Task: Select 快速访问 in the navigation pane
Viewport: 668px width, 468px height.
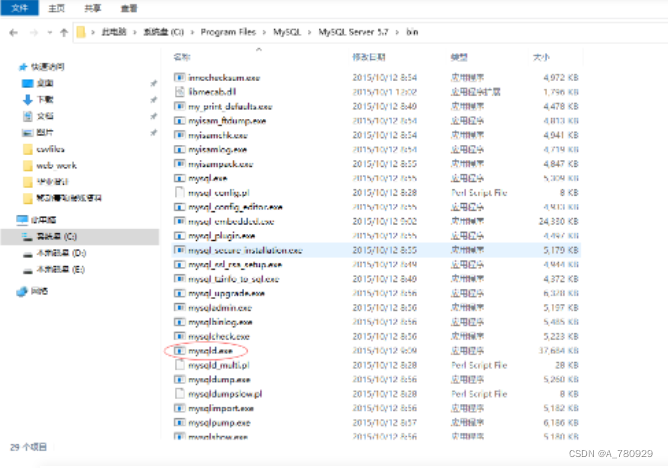Action: [47, 67]
